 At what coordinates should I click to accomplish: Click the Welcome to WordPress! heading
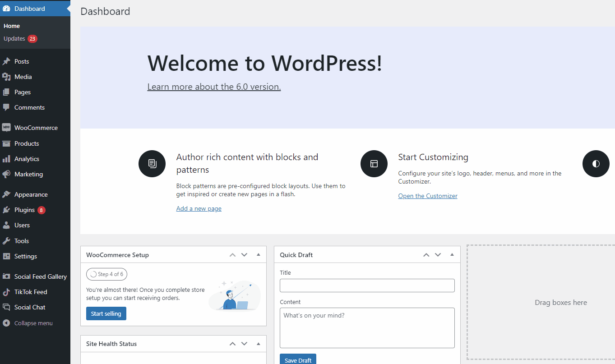click(265, 63)
